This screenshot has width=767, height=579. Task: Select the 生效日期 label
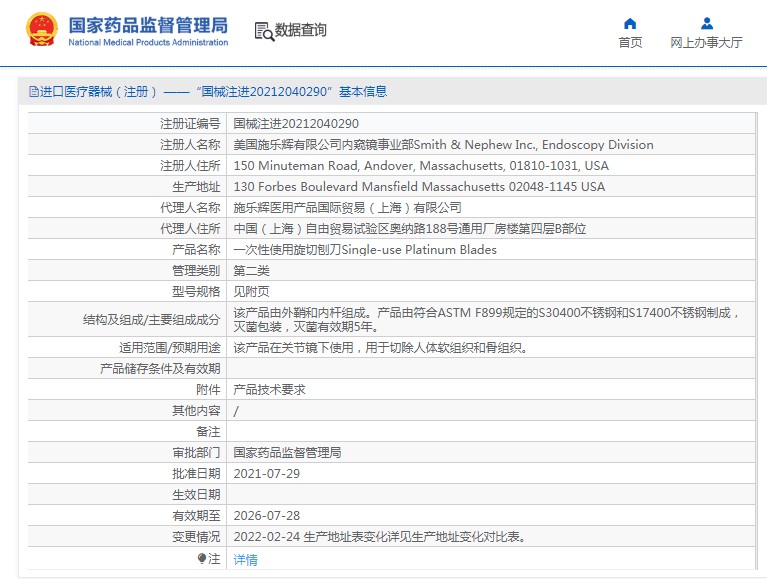coord(196,495)
